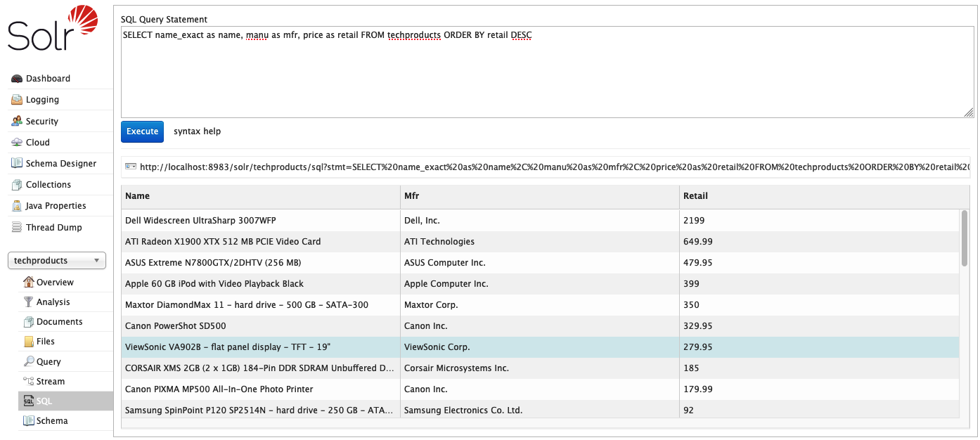Click the Query magnifier icon
The image size is (980, 440).
pyautogui.click(x=28, y=361)
